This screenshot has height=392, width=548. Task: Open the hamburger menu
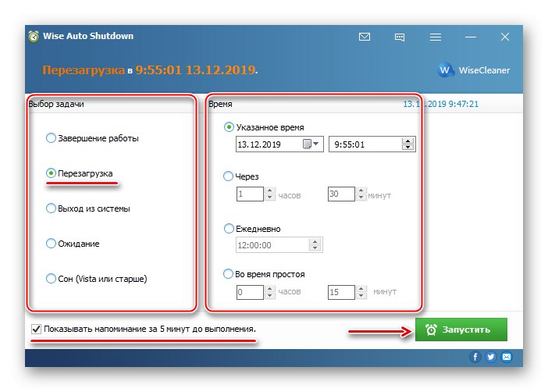435,37
